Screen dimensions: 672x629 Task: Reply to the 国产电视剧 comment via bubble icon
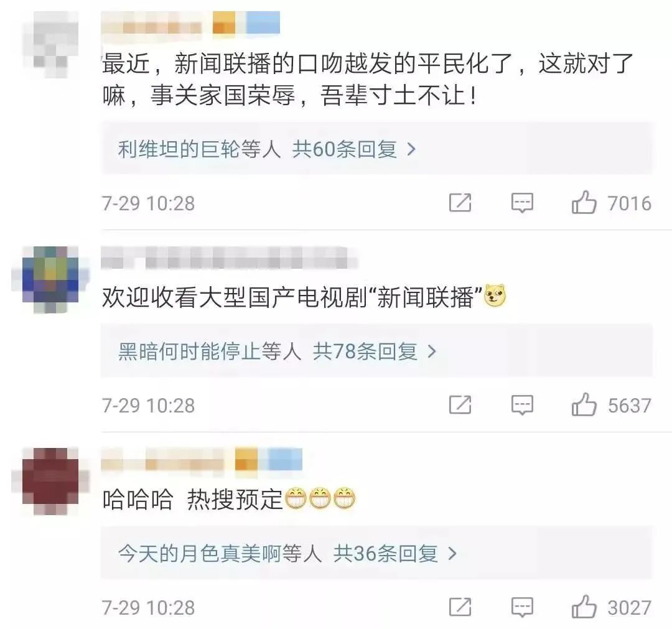coord(522,406)
